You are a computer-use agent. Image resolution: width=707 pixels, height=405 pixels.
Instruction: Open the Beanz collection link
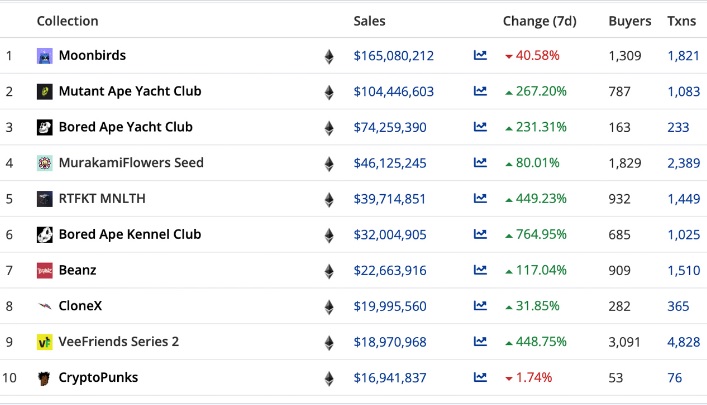(x=78, y=270)
